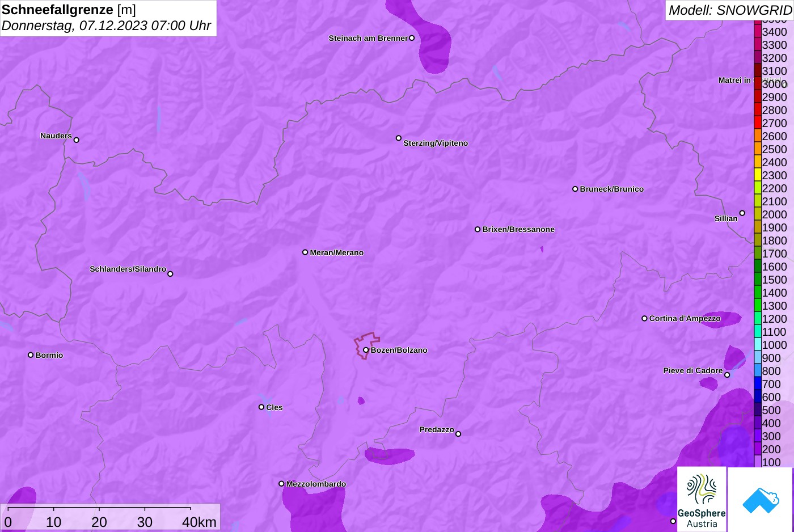794x532 pixels.
Task: Click the 1500 m green legend swatch
Action: [757, 280]
